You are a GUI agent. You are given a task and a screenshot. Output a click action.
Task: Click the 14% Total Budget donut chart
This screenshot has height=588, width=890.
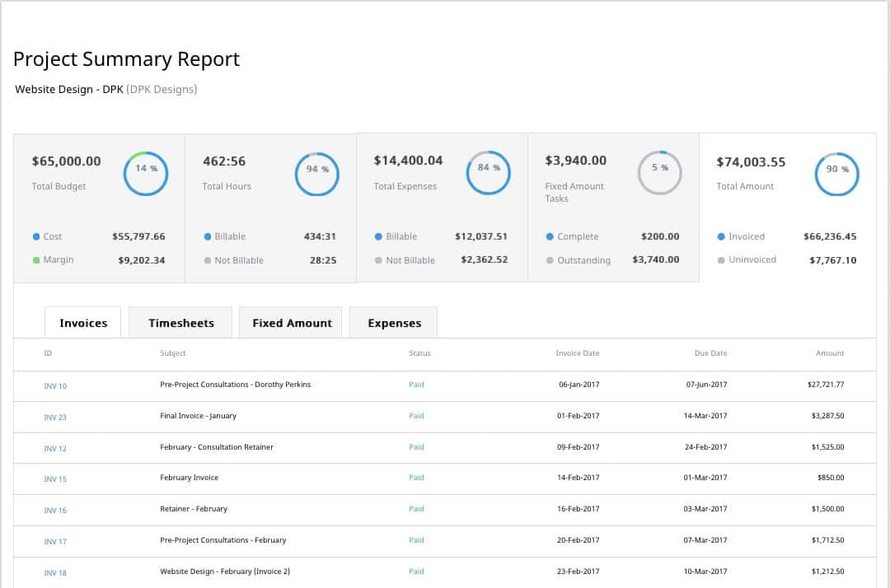(x=146, y=174)
